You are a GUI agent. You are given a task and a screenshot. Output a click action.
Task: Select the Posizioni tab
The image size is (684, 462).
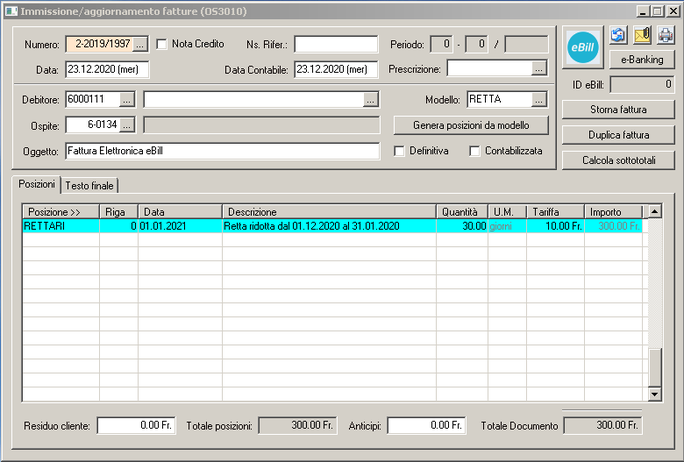coord(37,185)
